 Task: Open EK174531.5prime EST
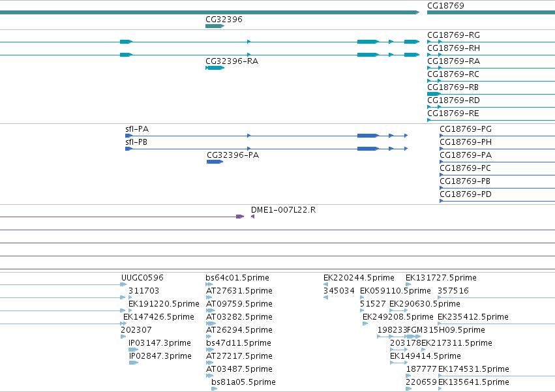pos(473,369)
